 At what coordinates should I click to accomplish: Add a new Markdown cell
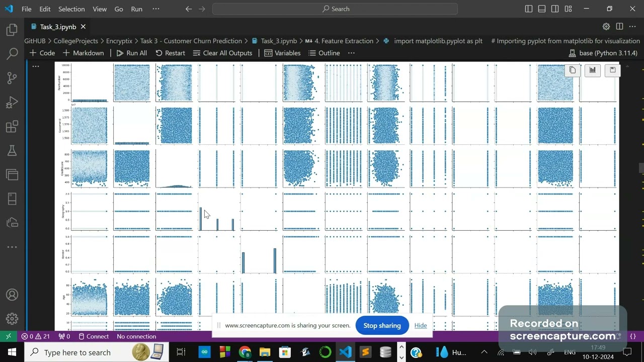point(83,53)
